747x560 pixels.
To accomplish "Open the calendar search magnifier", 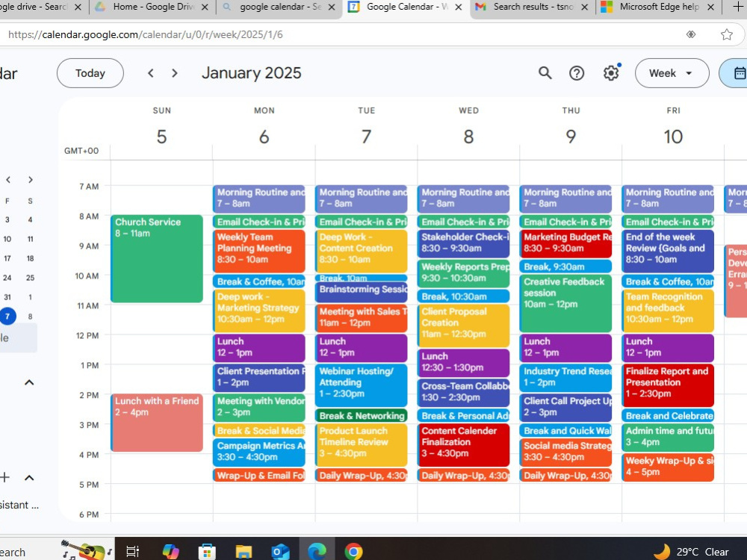I will pyautogui.click(x=545, y=73).
